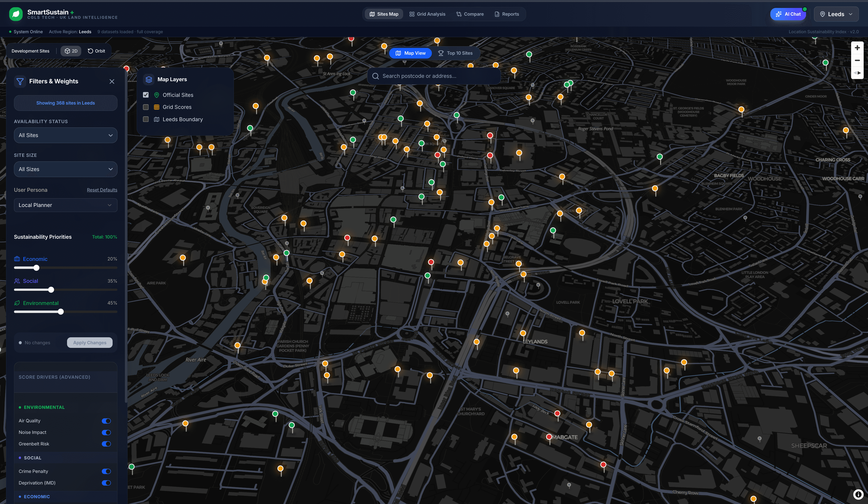The height and width of the screenshot is (504, 868).
Task: Click the Map Layers stack icon
Action: 149,80
